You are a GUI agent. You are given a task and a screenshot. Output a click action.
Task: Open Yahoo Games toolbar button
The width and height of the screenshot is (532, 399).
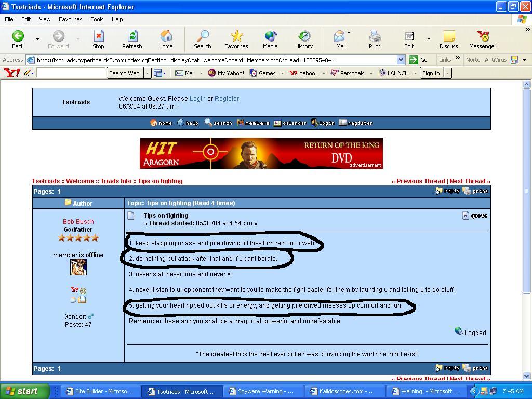coord(263,73)
